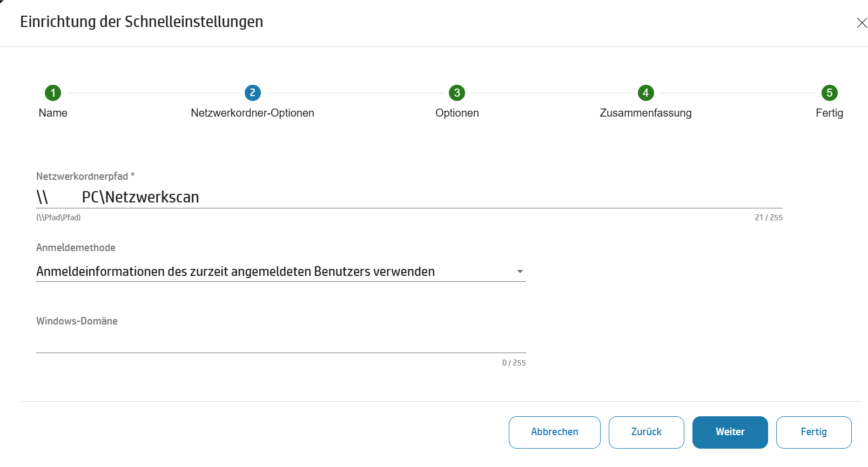Jump to step 4 circle icon
868x467 pixels.
645,93
